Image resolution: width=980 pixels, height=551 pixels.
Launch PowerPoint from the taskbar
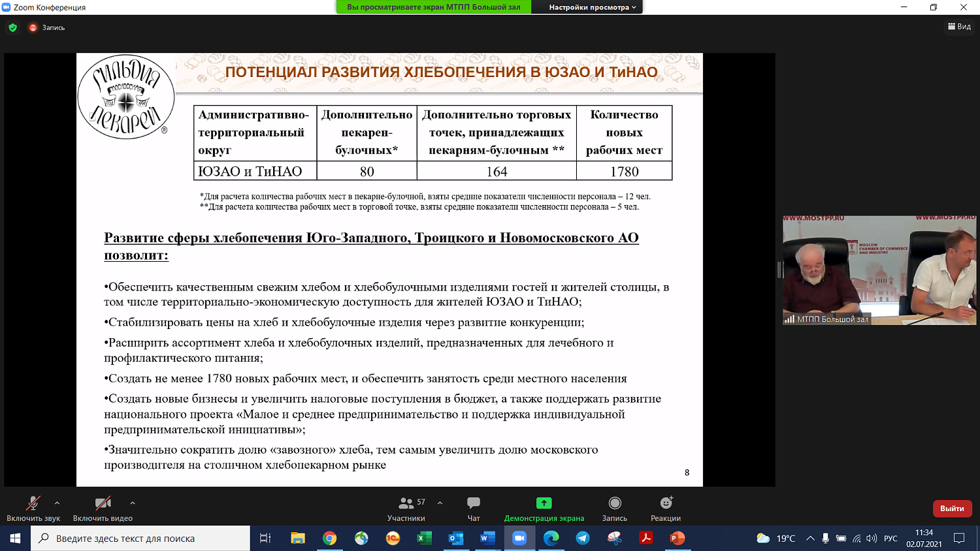[677, 537]
